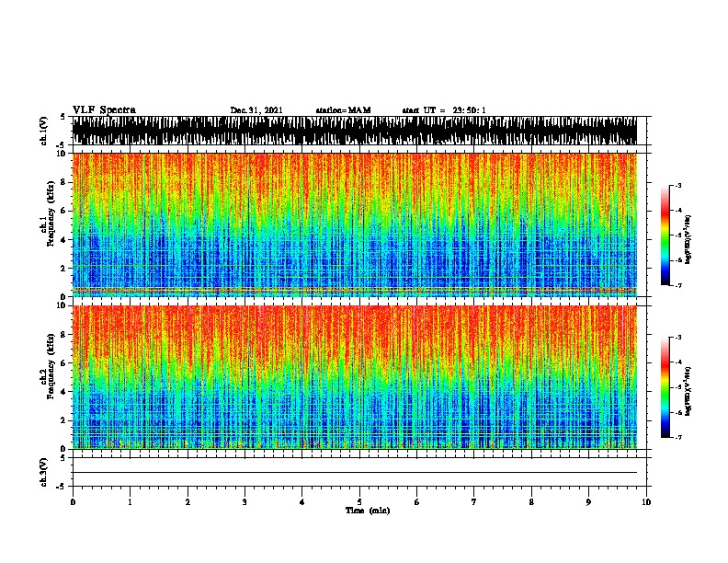Select the "start UT = 23:50: 1" text
Image resolution: width=728 pixels, height=563 pixels.
tap(444, 110)
